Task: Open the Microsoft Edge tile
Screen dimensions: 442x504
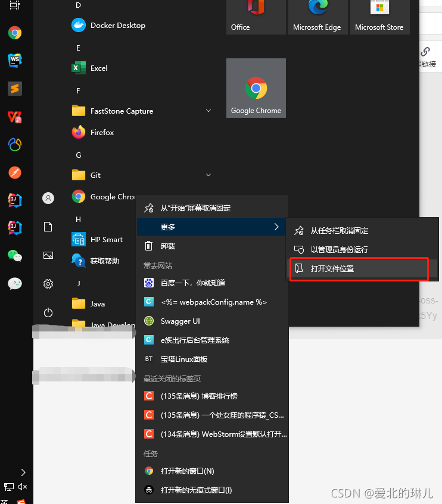Action: point(318,17)
